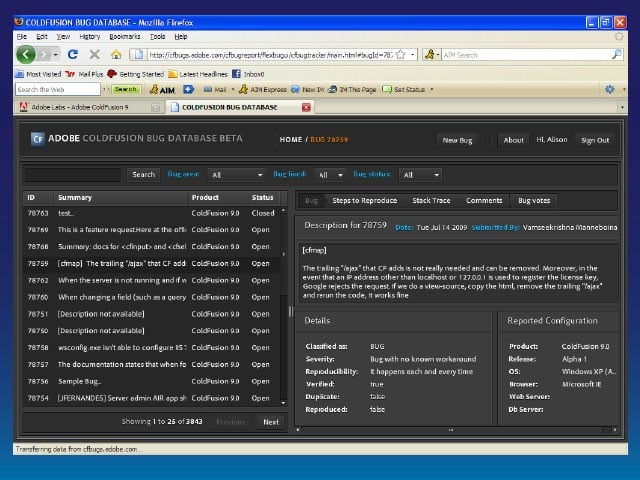
Task: Click IM This Page toolbar item
Action: (352, 89)
